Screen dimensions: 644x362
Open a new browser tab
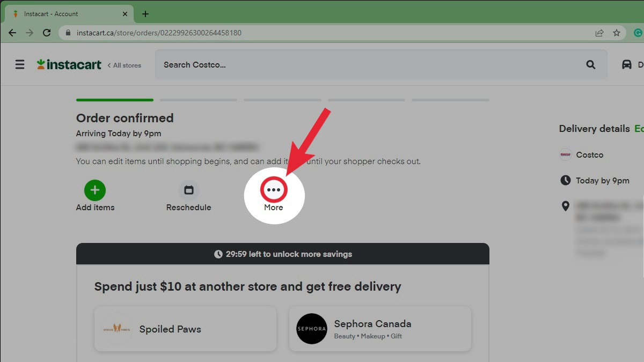tap(145, 14)
